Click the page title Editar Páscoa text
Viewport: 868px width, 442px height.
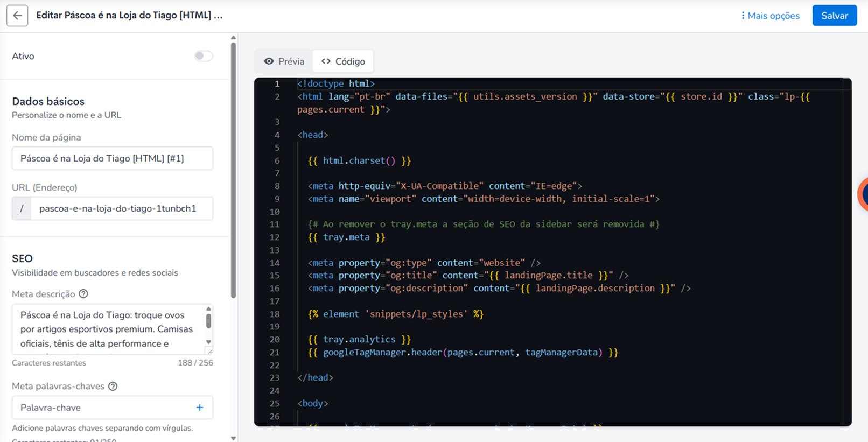[x=129, y=15]
